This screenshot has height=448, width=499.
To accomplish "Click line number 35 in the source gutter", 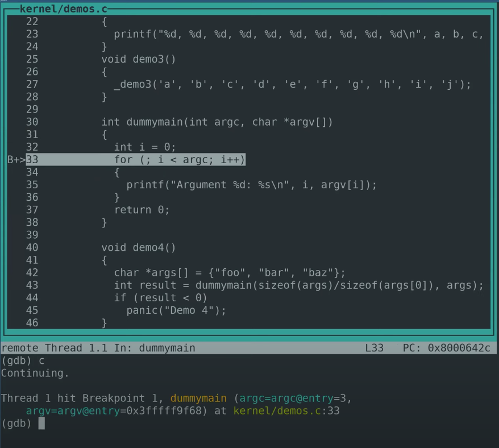I will pyautogui.click(x=32, y=185).
